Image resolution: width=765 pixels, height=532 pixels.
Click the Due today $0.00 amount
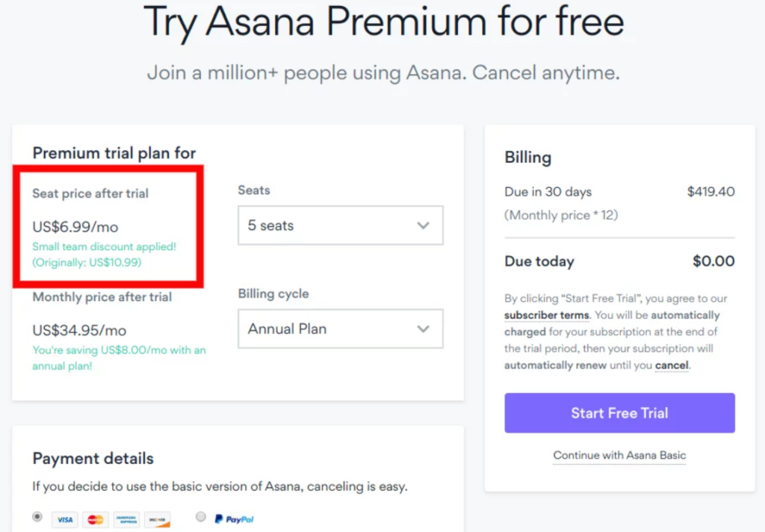pos(713,261)
